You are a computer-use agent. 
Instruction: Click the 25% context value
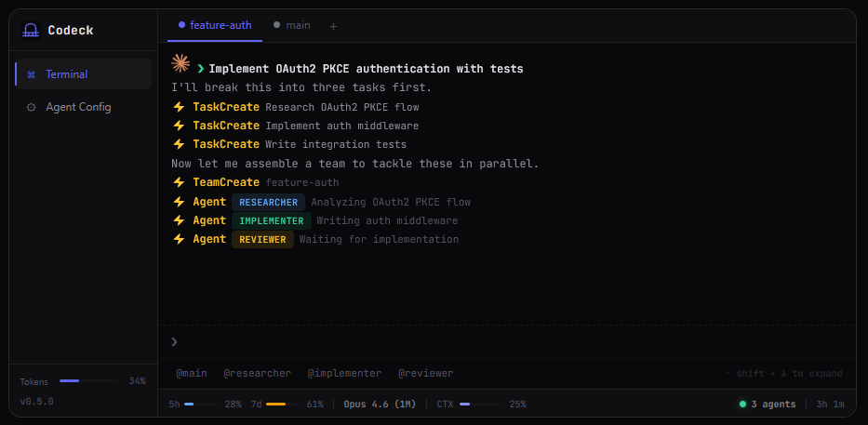coord(517,404)
